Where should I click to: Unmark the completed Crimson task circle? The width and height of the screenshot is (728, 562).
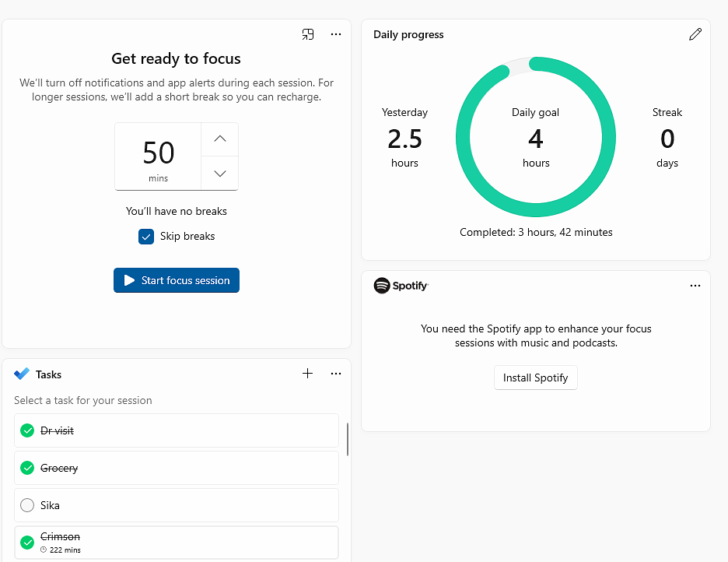click(27, 542)
